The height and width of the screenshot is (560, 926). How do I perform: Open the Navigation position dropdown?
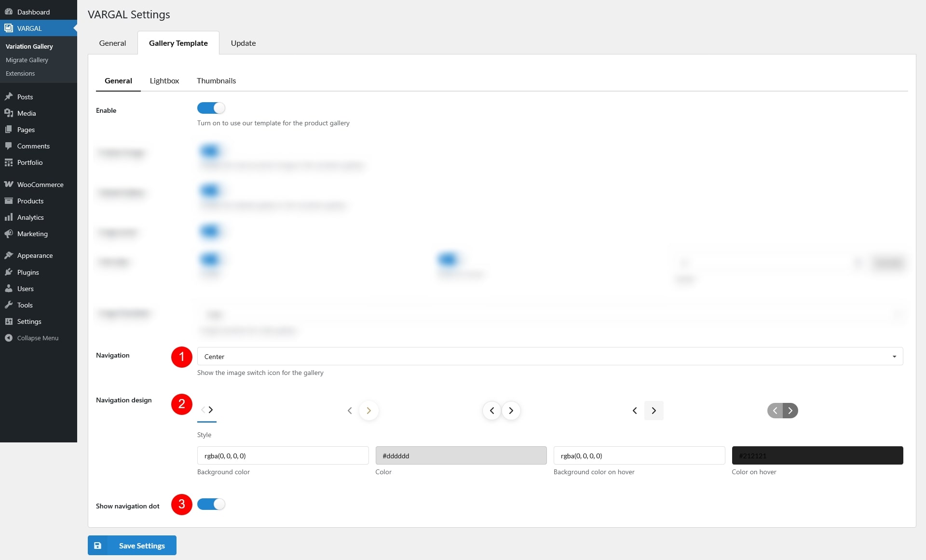pos(550,356)
